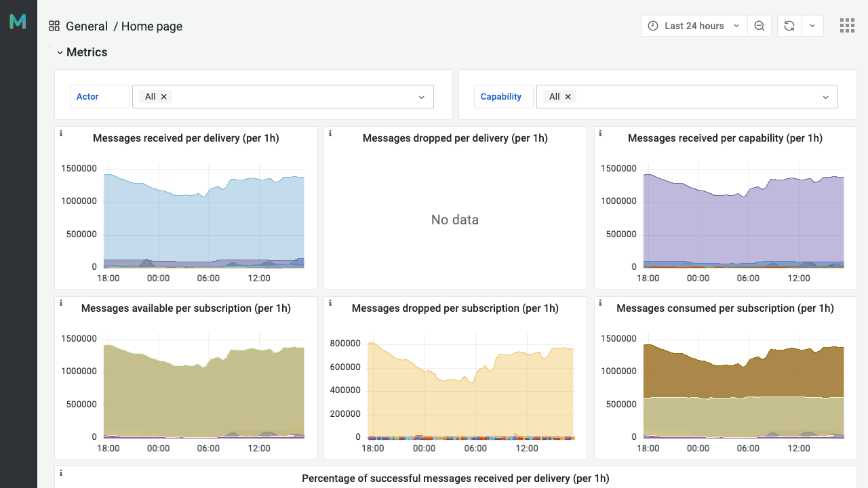Click info icon on Messages dropped per delivery panel
The image size is (868, 488).
click(x=330, y=134)
